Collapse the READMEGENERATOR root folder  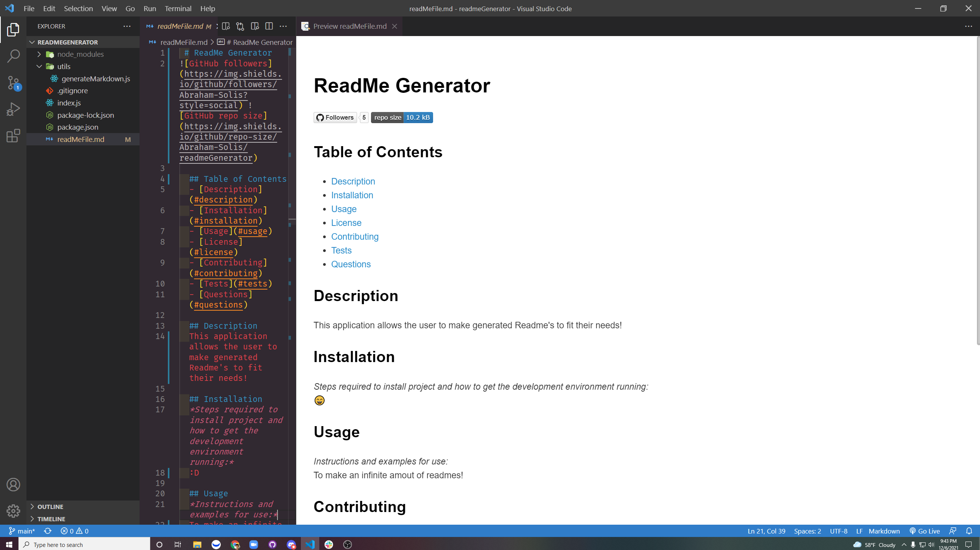(32, 42)
